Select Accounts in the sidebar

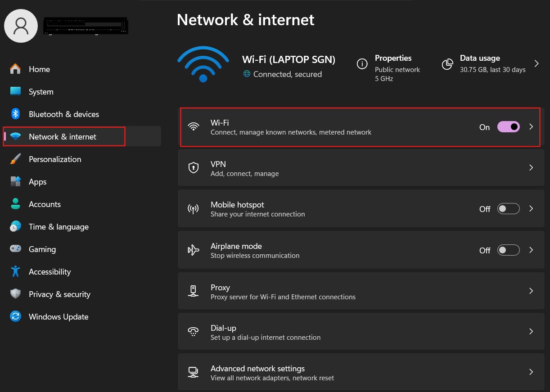pos(82,204)
